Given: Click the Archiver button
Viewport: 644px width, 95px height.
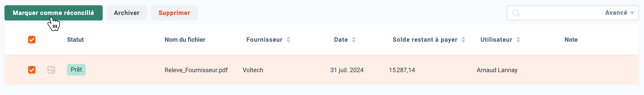Looking at the screenshot, I should (x=127, y=13).
